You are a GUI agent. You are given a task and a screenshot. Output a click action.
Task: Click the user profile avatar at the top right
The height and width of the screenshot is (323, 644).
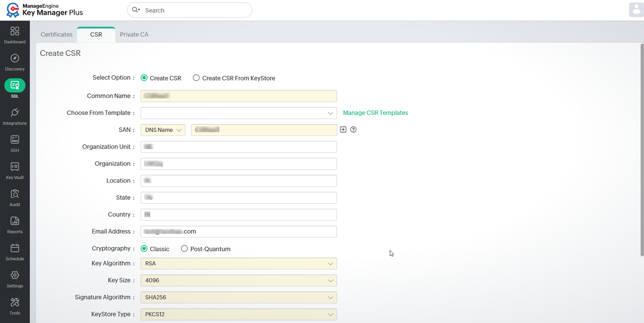(636, 10)
